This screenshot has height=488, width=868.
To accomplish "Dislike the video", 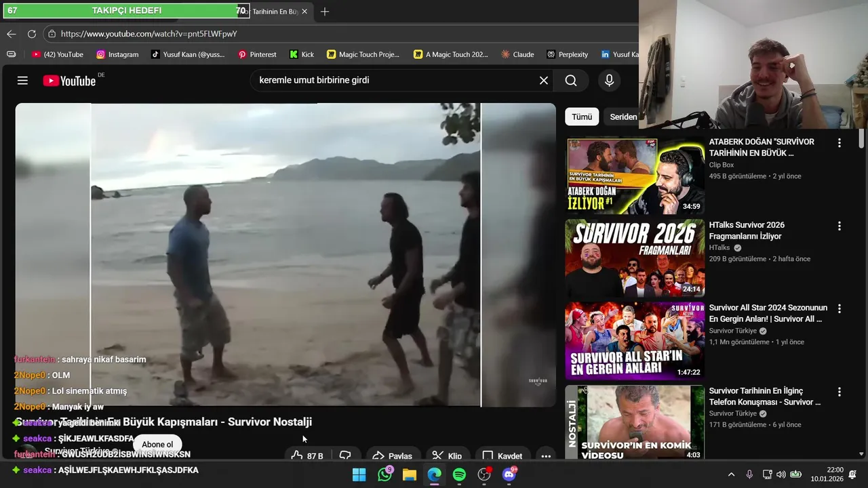I will coord(345,456).
